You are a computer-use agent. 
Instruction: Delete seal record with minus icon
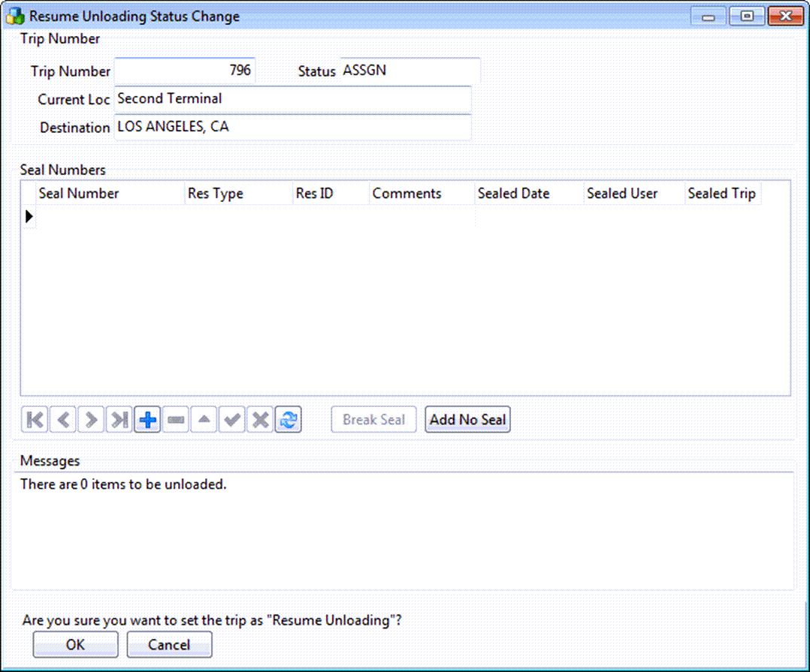point(176,420)
